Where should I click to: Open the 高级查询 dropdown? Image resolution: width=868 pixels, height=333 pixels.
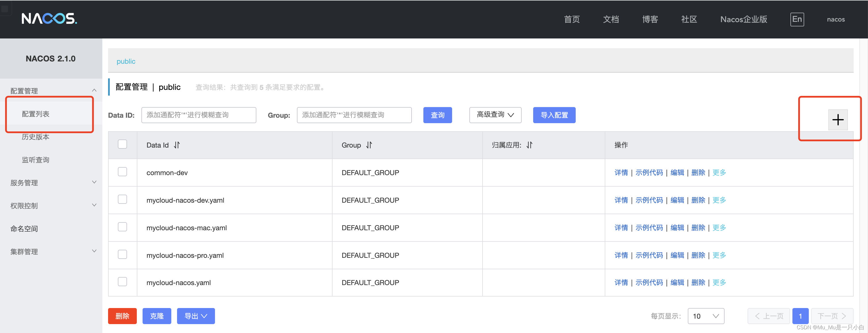495,115
